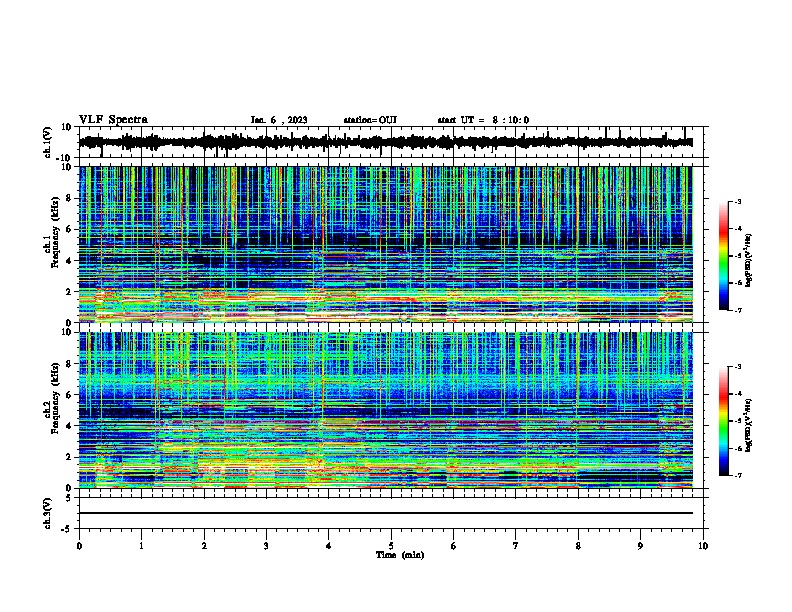Viewport: 792px width, 612px height.
Task: Click the "VLF Spectra" plot title
Action: coord(113,120)
